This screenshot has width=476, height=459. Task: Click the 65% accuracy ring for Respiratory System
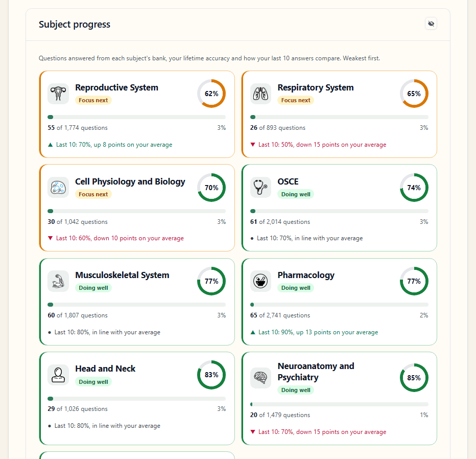click(x=414, y=94)
